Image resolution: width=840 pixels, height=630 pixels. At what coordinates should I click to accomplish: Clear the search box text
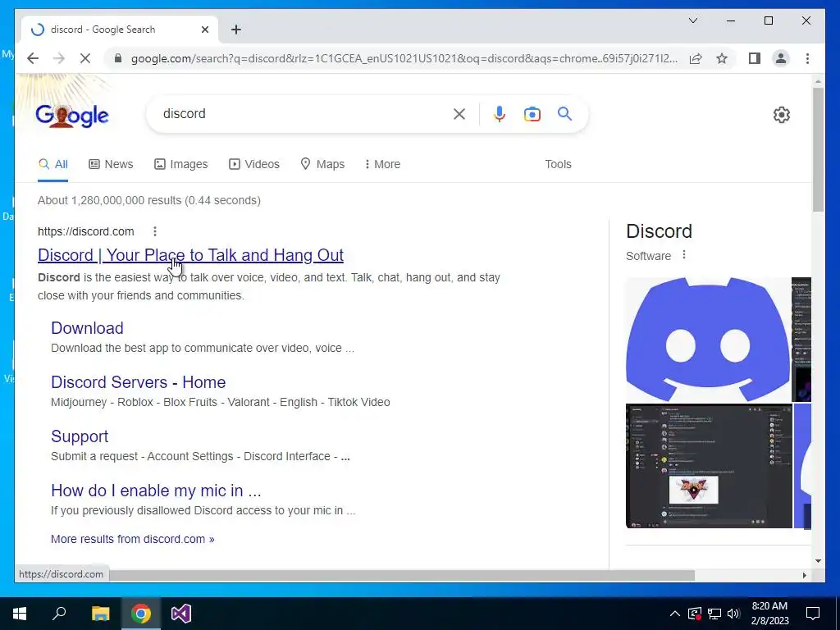click(x=459, y=114)
